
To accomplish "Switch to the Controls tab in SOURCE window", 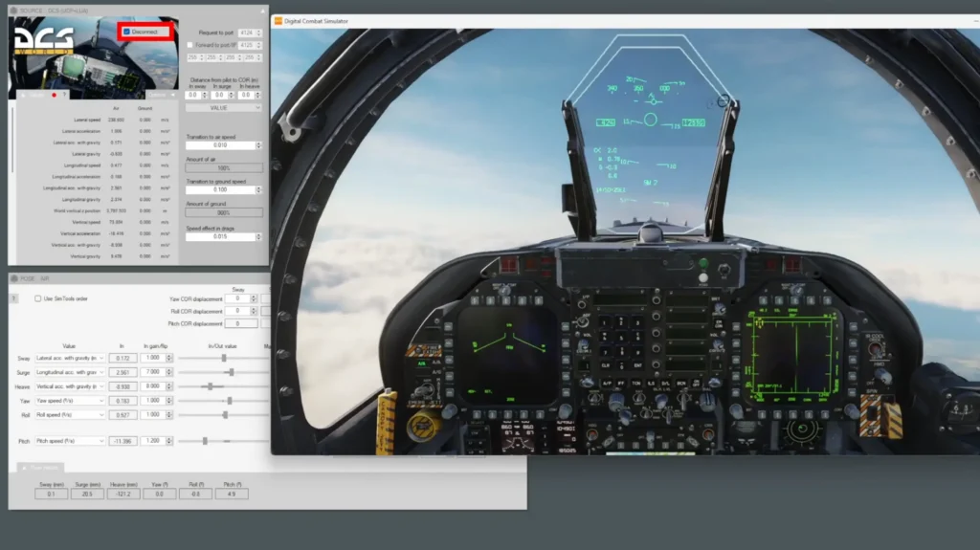I will (x=160, y=95).
